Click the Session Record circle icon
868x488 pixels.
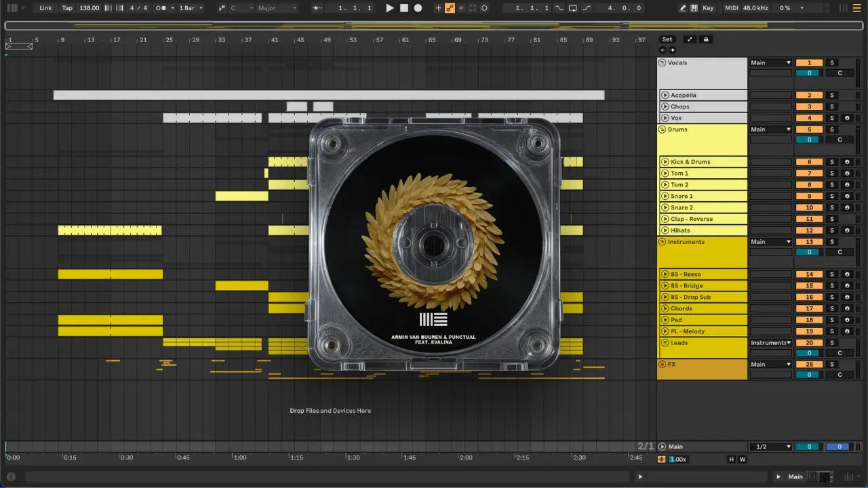click(x=485, y=8)
